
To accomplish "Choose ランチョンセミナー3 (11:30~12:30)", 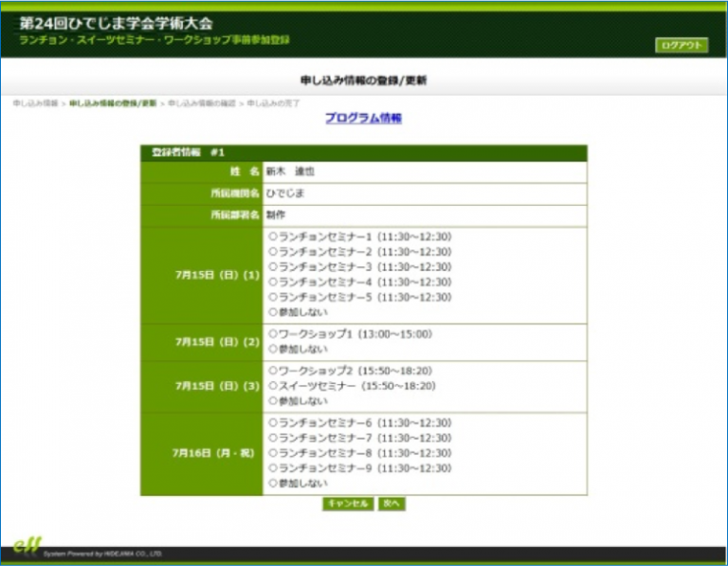I will point(273,267).
